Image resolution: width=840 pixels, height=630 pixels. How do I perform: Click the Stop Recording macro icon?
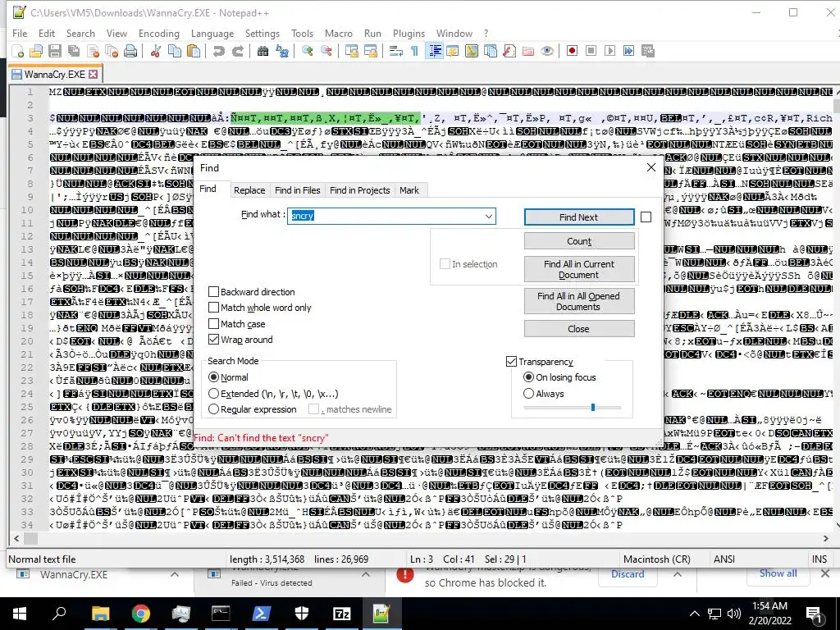tap(591, 51)
